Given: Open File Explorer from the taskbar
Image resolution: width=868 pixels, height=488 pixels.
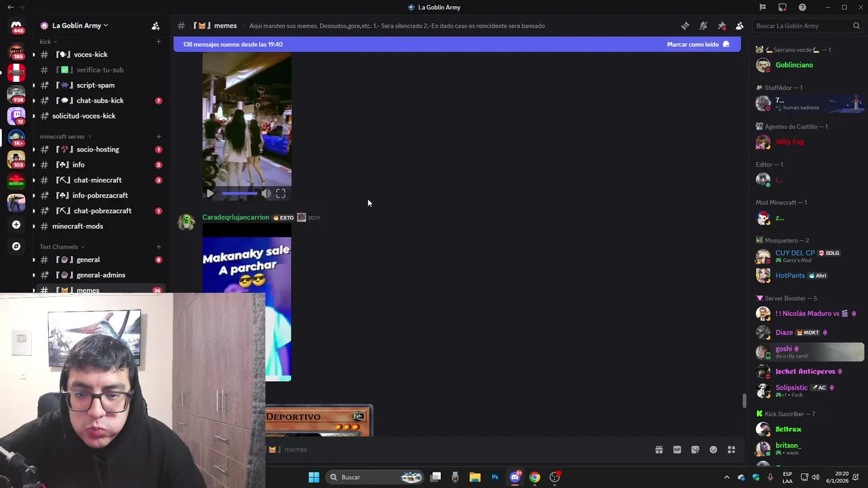Looking at the screenshot, I should coord(475,477).
